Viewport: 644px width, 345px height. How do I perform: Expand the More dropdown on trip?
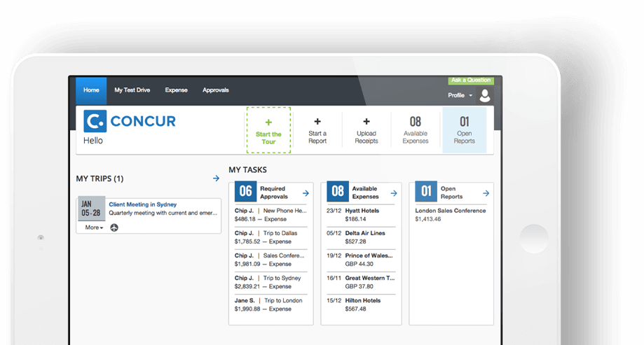tap(94, 227)
